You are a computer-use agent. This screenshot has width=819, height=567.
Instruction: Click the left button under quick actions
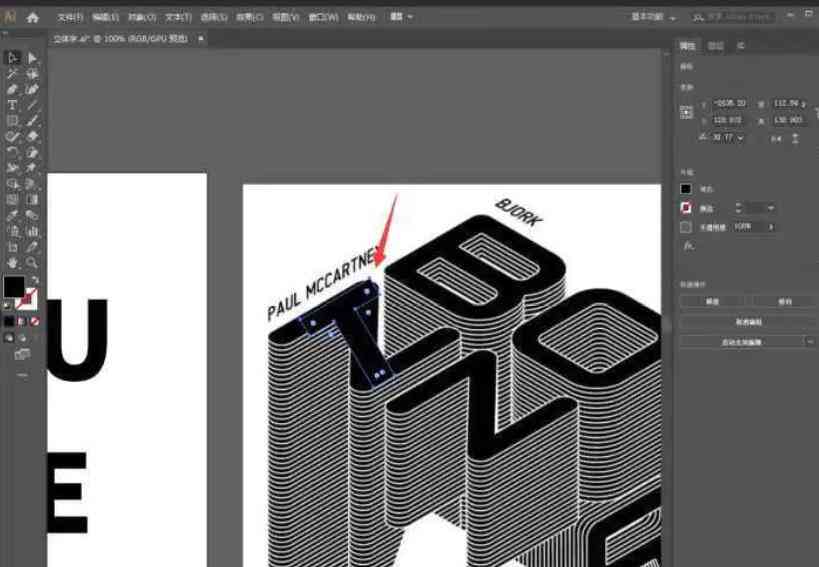(713, 301)
